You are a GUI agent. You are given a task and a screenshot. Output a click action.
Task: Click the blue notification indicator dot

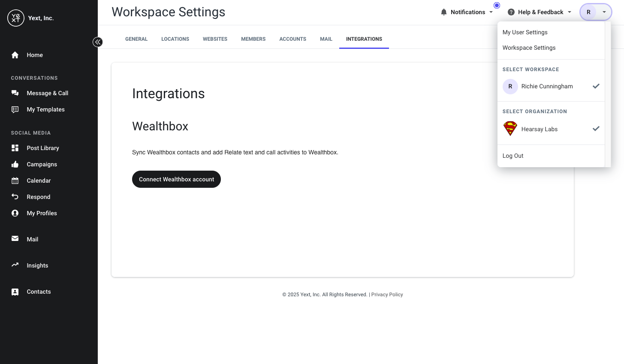497,6
